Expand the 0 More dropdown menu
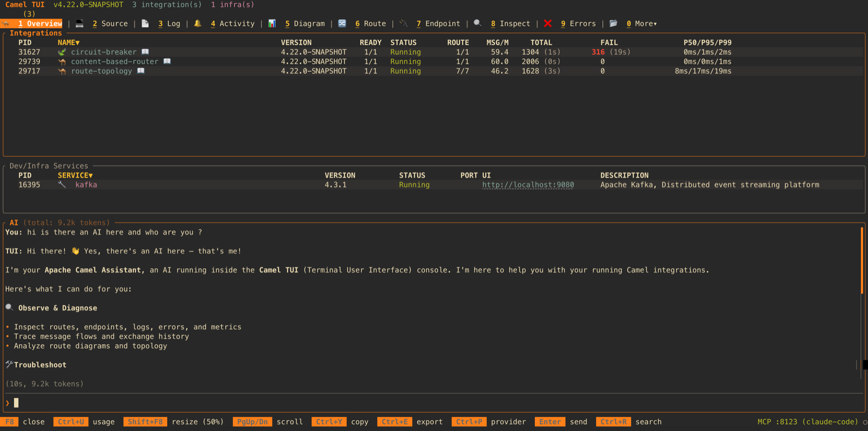868x431 pixels. (x=642, y=24)
